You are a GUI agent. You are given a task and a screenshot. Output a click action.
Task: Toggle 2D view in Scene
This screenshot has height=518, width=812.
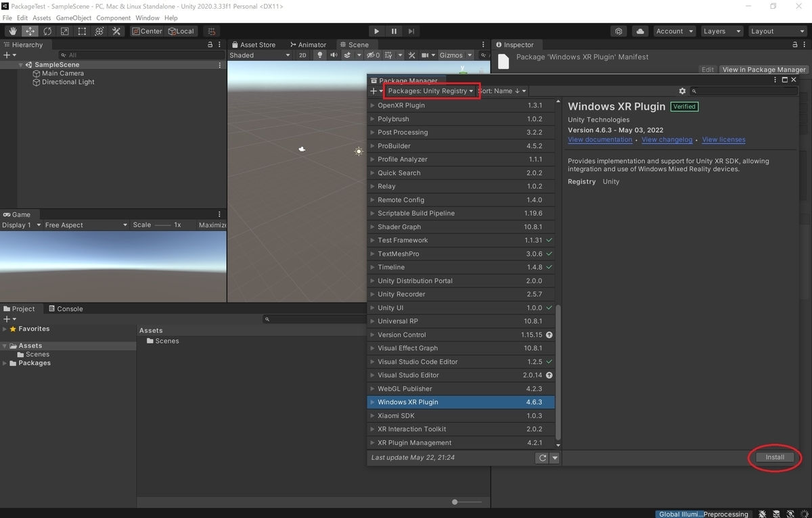pos(303,55)
